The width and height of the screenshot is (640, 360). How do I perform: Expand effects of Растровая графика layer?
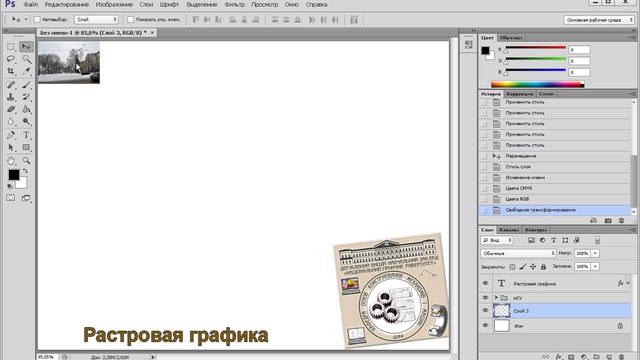pyautogui.click(x=628, y=283)
